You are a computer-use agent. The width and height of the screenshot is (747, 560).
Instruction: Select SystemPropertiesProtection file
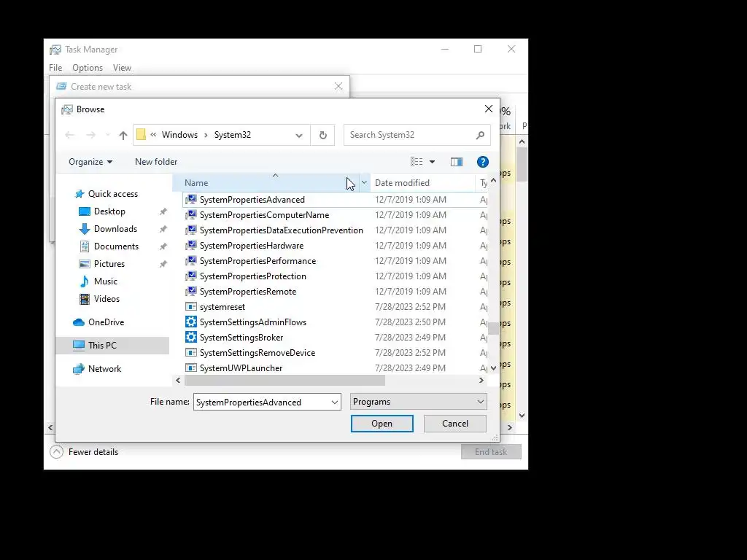253,276
